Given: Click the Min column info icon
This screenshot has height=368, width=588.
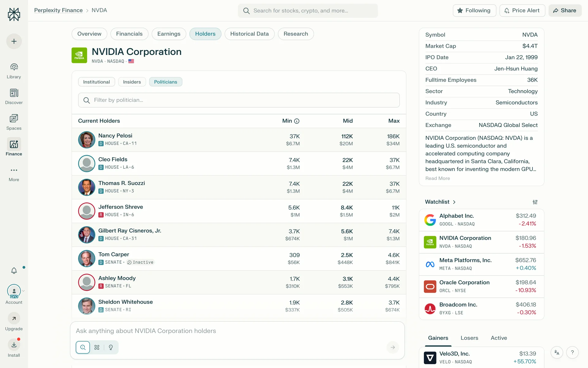Looking at the screenshot, I should pos(297,121).
